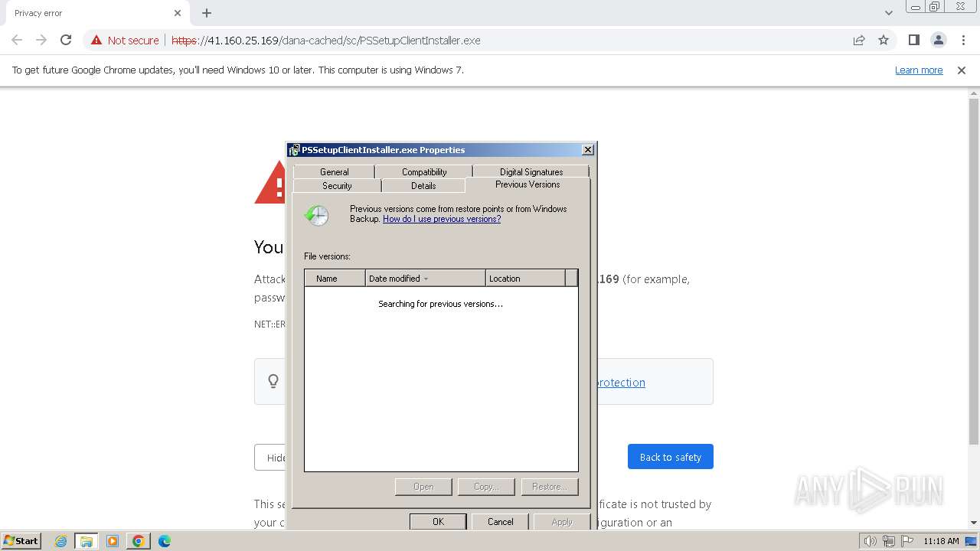This screenshot has width=980, height=551.
Task: Close the Privacy error tab
Action: pos(178,13)
